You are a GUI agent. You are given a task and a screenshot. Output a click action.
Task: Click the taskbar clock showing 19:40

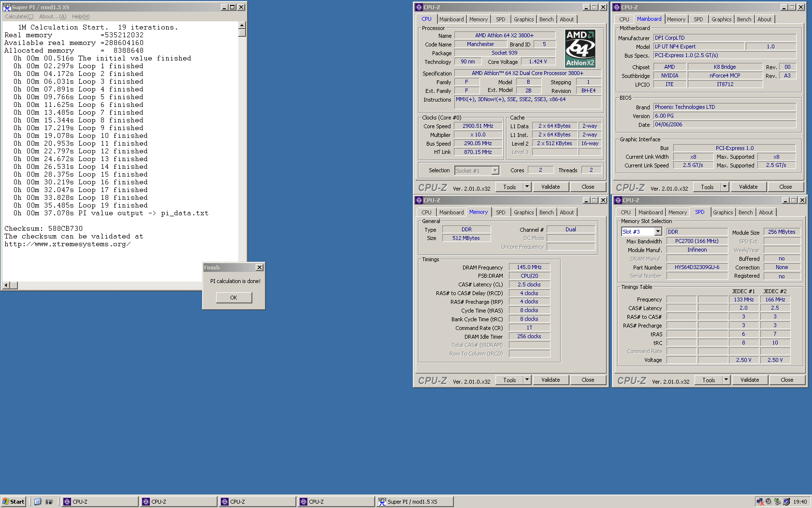click(x=799, y=502)
